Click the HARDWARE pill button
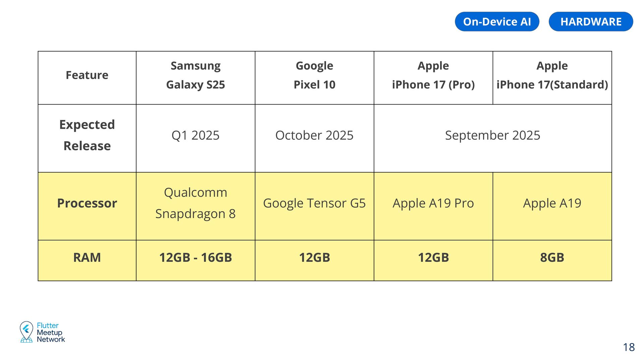 (591, 22)
